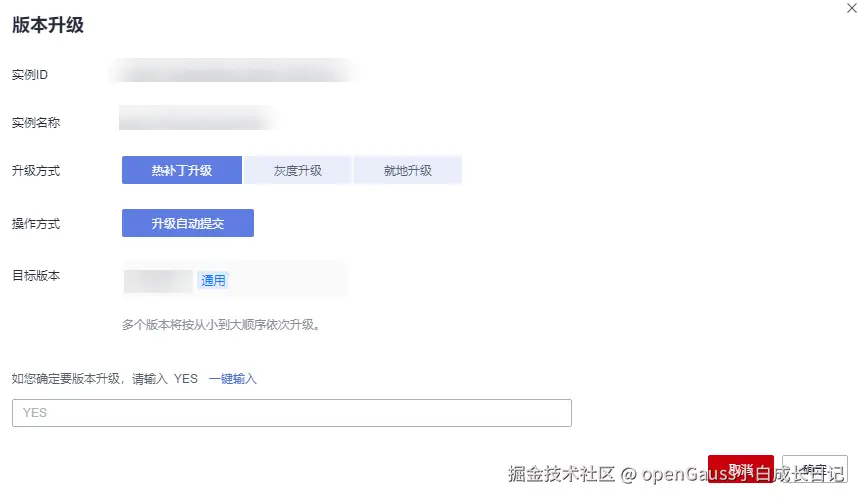The width and height of the screenshot is (859, 499).
Task: Click the blurred 实例名称 value
Action: point(196,119)
